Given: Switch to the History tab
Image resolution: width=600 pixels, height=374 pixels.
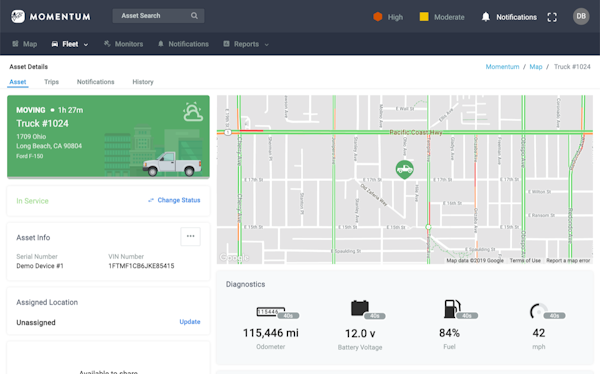Looking at the screenshot, I should tap(143, 82).
